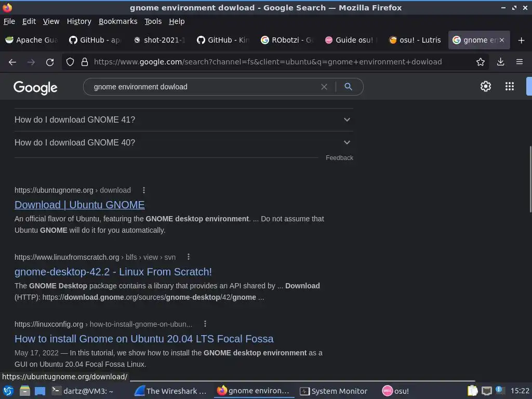Image resolution: width=532 pixels, height=399 pixels.
Task: Switch to RObotzi Google tab
Action: point(287,40)
